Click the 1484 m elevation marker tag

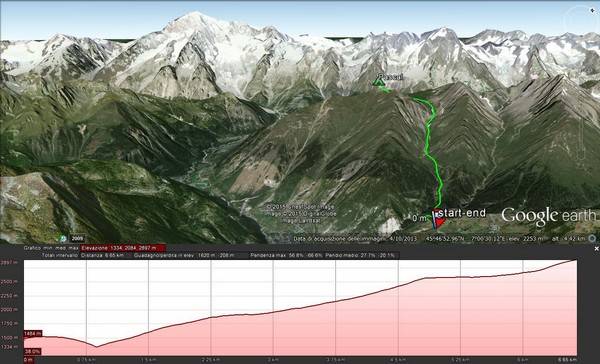point(33,334)
